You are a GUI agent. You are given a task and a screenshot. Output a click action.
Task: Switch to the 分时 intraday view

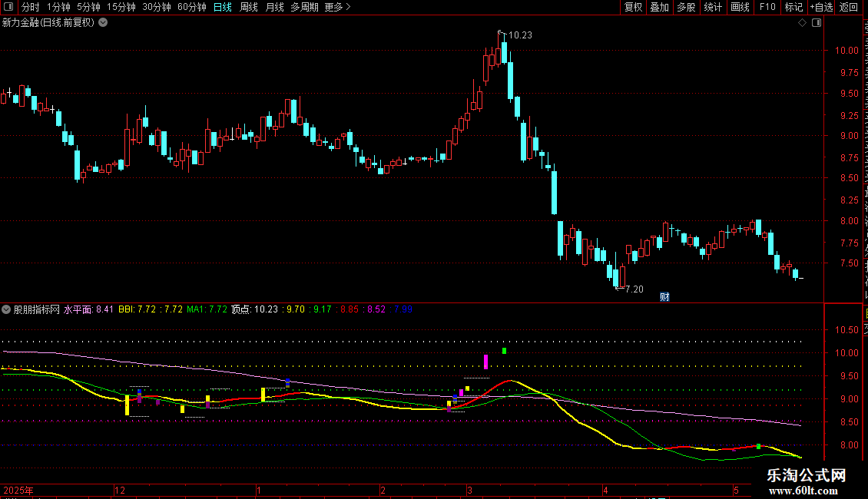[x=31, y=7]
